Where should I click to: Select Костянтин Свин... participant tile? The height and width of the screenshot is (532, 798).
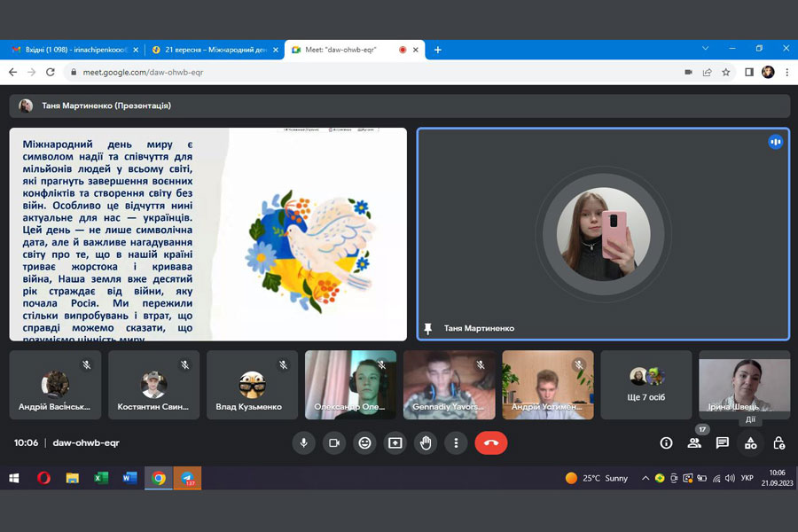pos(153,385)
